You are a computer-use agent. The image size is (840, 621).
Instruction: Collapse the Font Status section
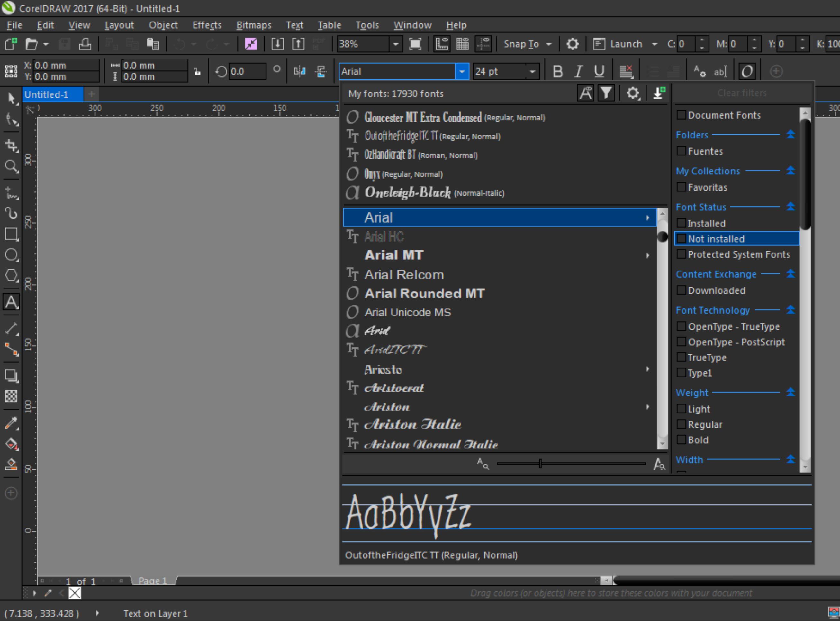tap(791, 206)
